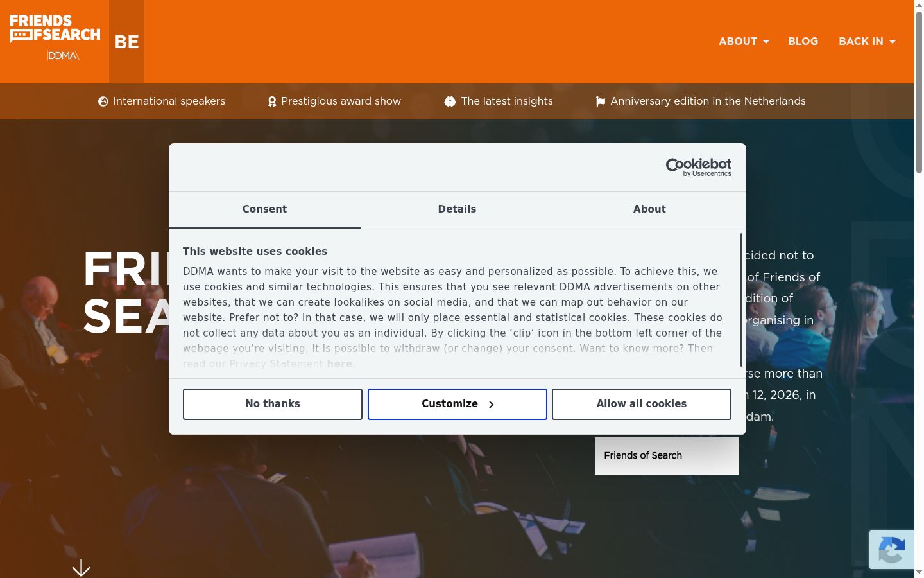Screen dimensions: 924x578
Task: Click the chevron arrow on Customize
Action: tap(492, 405)
